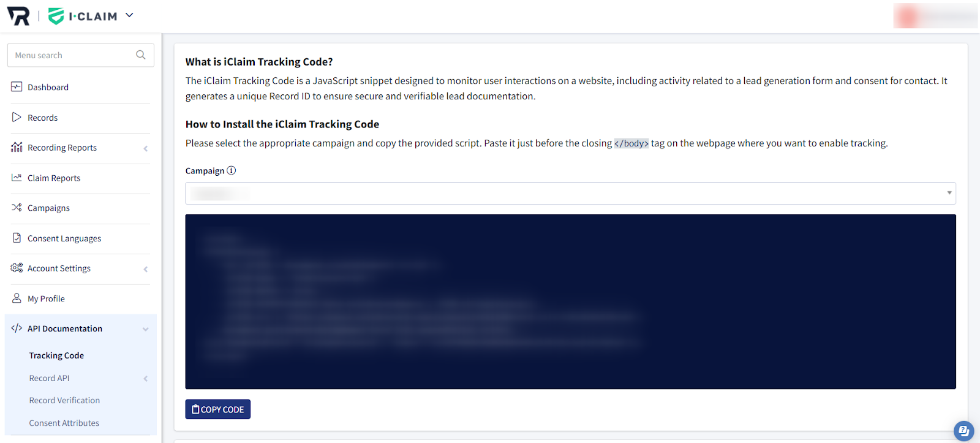Click the COPY CODE button
Screen dimensions: 980x443
point(218,409)
